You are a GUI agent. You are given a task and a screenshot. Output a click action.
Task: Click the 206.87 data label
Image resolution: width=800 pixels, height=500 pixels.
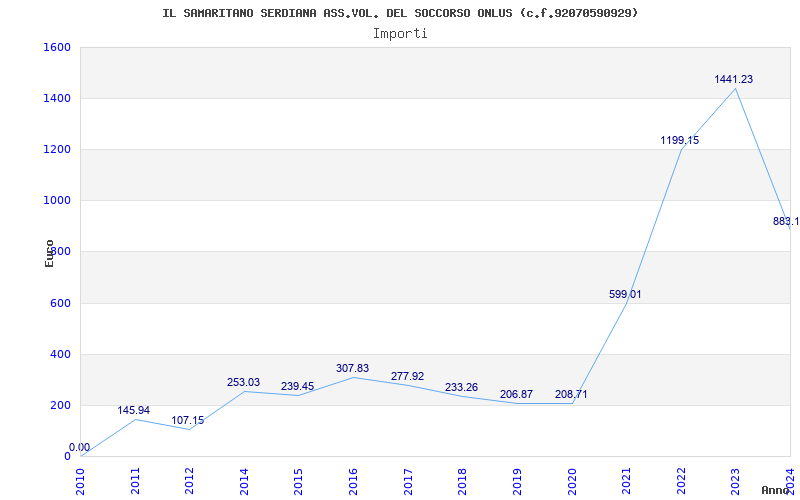(x=516, y=394)
